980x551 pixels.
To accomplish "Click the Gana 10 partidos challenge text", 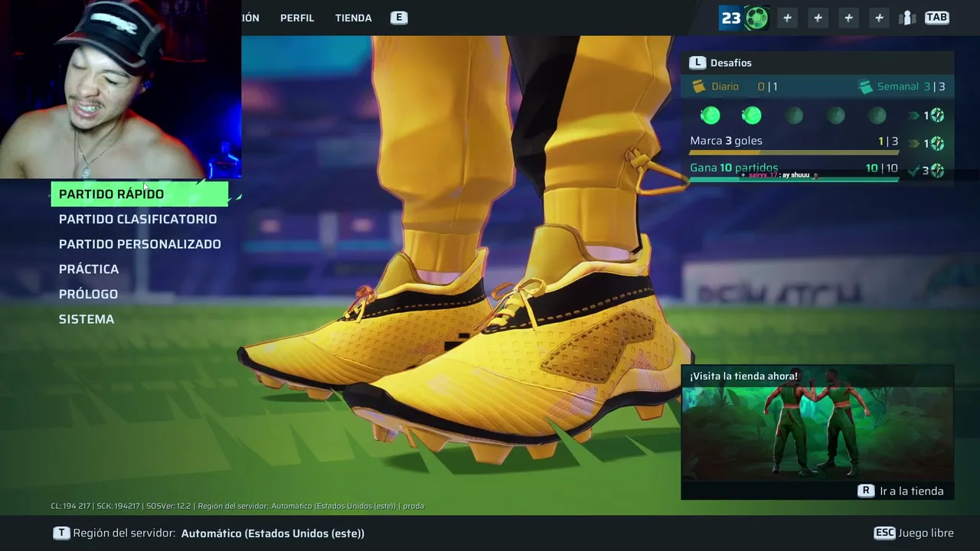I will pyautogui.click(x=733, y=168).
